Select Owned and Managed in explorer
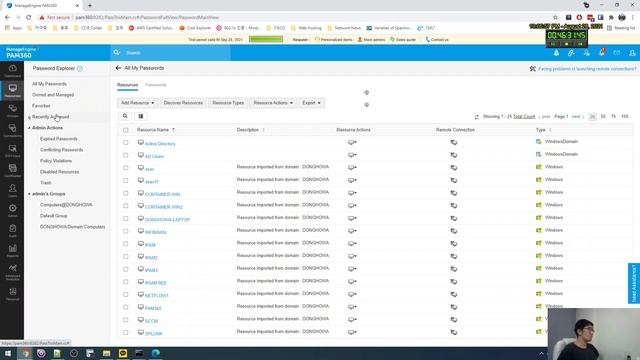The width and height of the screenshot is (640, 360). [53, 95]
